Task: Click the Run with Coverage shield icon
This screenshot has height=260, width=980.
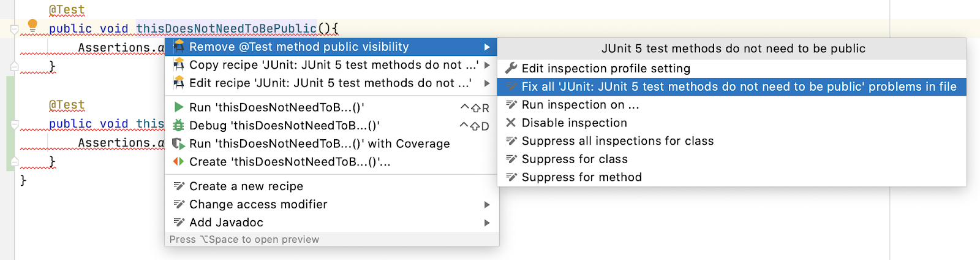Action: pyautogui.click(x=179, y=143)
